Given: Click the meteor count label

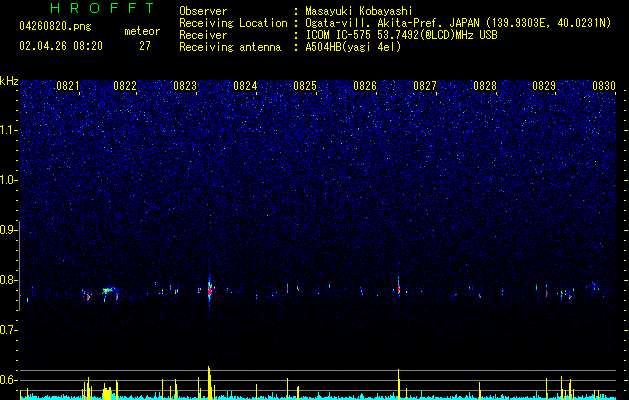Looking at the screenshot, I should point(142,31).
